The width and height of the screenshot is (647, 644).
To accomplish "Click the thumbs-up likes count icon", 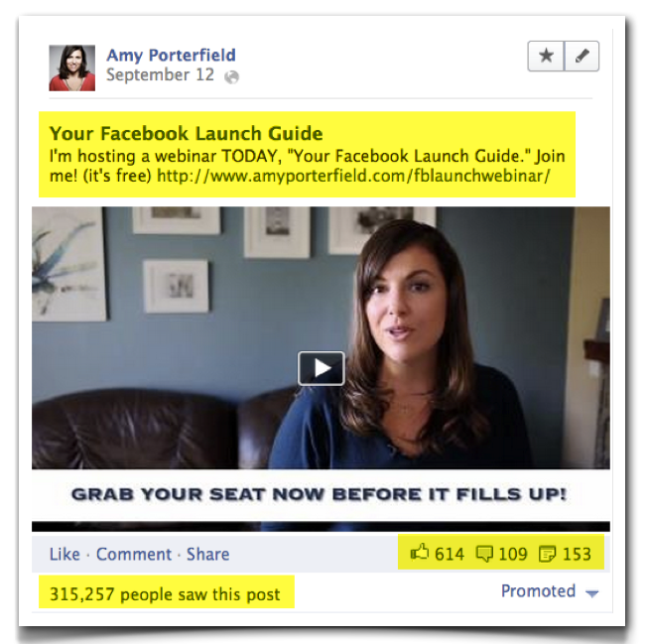I will 420,552.
